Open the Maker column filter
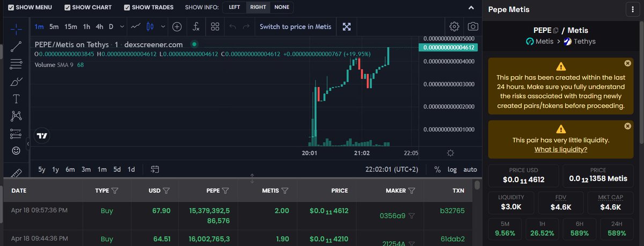 coord(412,190)
